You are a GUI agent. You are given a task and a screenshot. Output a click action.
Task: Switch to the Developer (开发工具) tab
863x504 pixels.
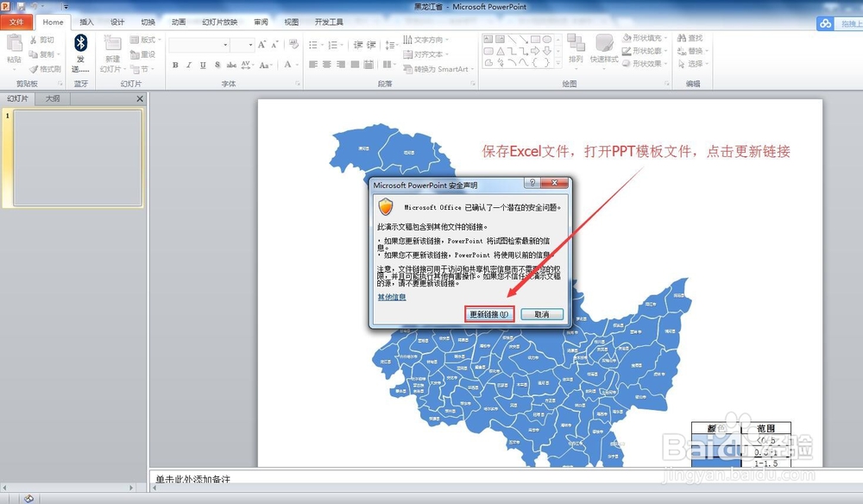329,22
